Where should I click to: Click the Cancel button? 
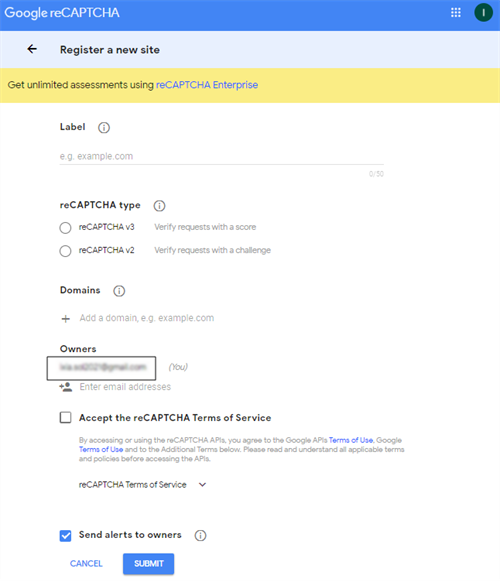point(86,563)
